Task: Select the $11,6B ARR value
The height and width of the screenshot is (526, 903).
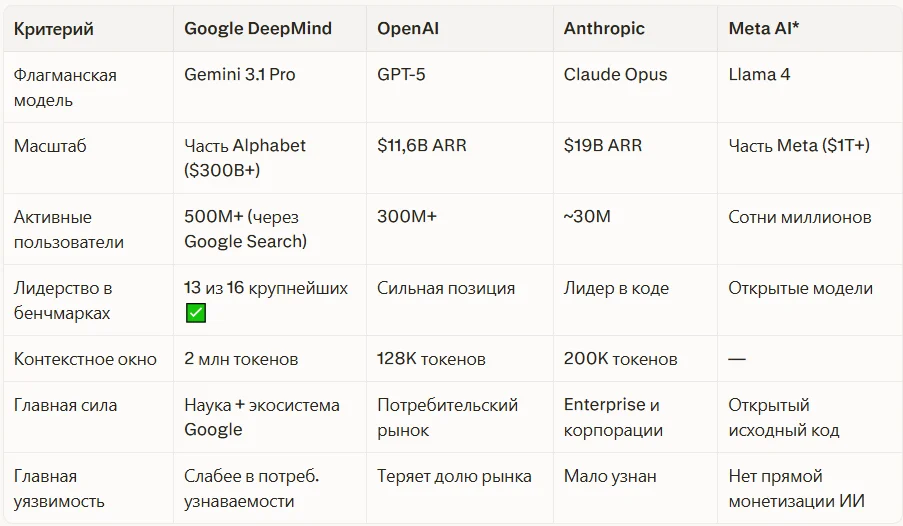Action: click(422, 145)
